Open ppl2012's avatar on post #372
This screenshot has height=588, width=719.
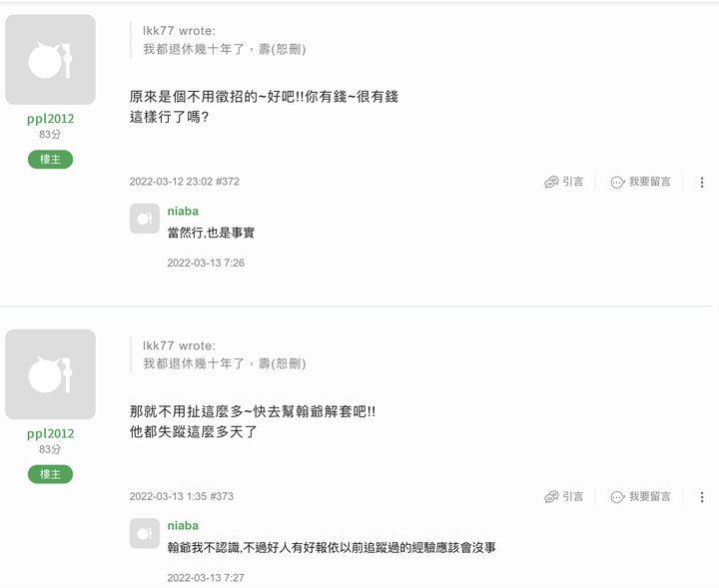point(51,60)
